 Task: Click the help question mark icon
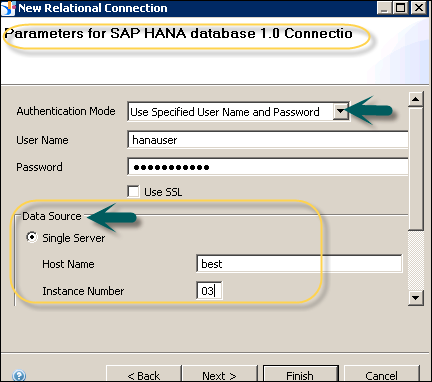pos(19,376)
